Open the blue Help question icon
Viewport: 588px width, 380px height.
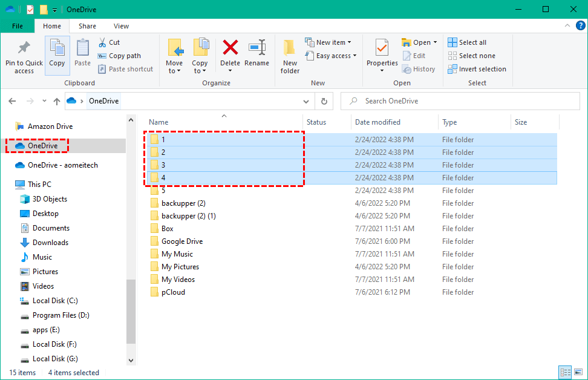[580, 25]
